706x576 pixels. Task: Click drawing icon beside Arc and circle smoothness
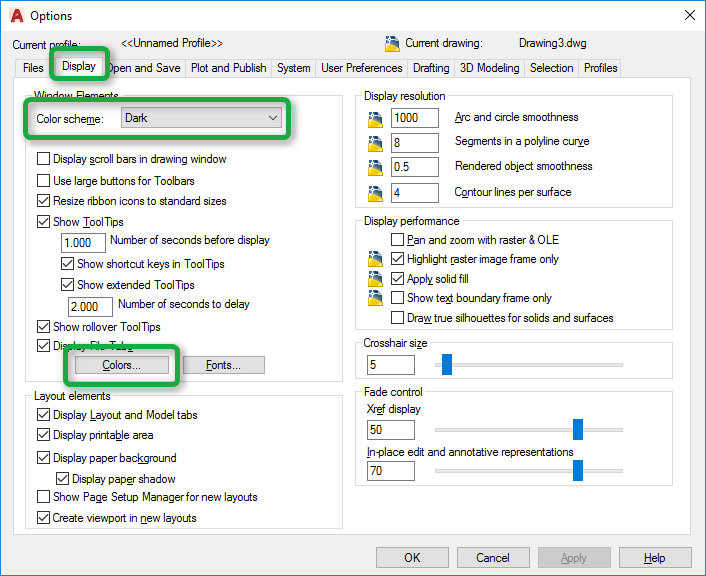375,118
